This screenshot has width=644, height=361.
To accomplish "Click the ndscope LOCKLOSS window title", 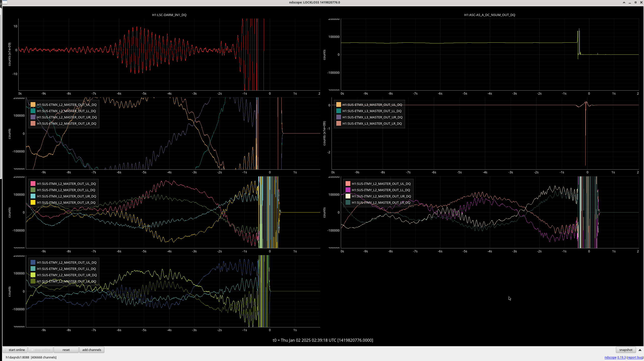I will point(314,2).
